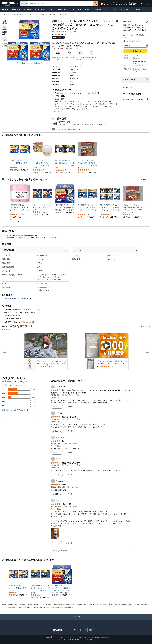
Task: Click the Amazon.co.jp search input field
Action: 60,4
